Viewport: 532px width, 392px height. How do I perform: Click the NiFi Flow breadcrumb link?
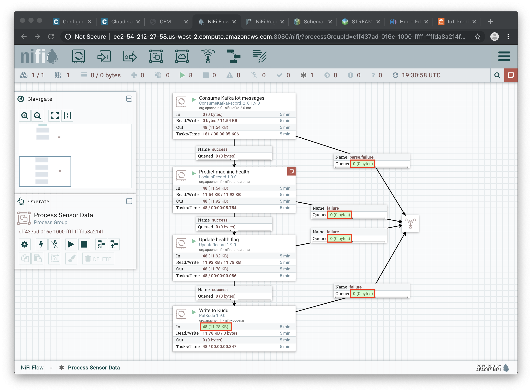(32, 367)
